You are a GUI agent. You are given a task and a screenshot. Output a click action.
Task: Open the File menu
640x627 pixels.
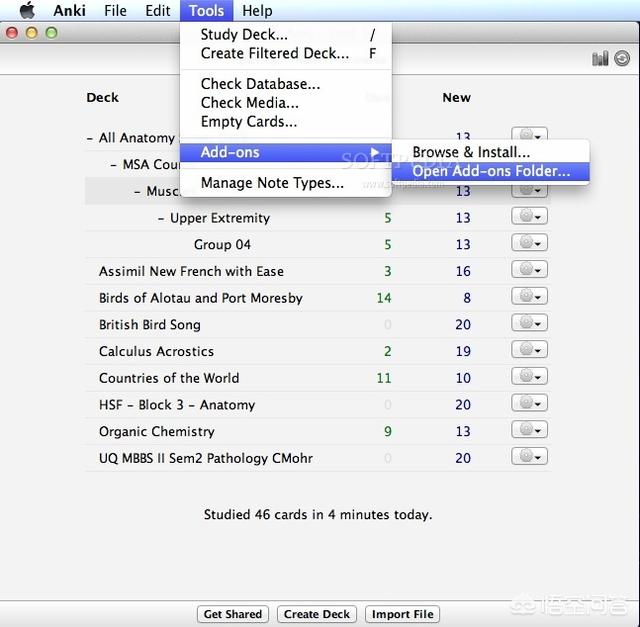115,11
